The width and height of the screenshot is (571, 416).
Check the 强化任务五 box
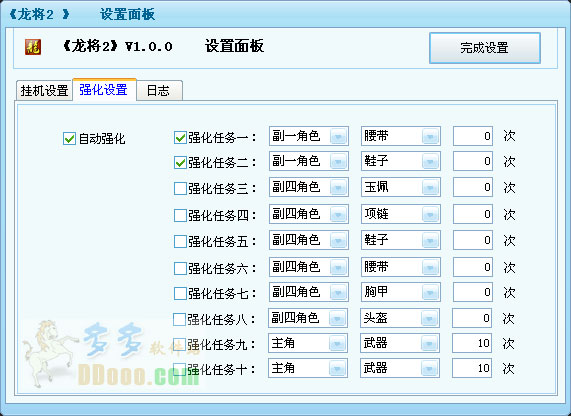click(180, 241)
